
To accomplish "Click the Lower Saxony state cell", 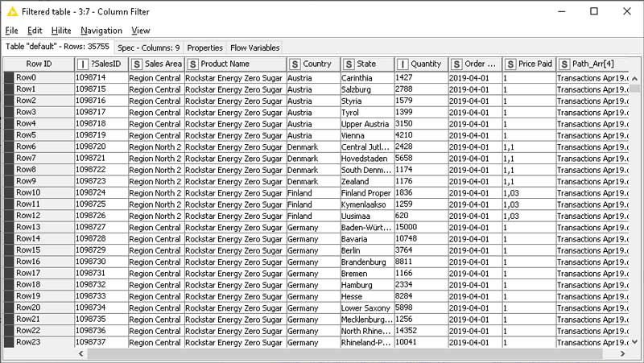I will [x=367, y=307].
